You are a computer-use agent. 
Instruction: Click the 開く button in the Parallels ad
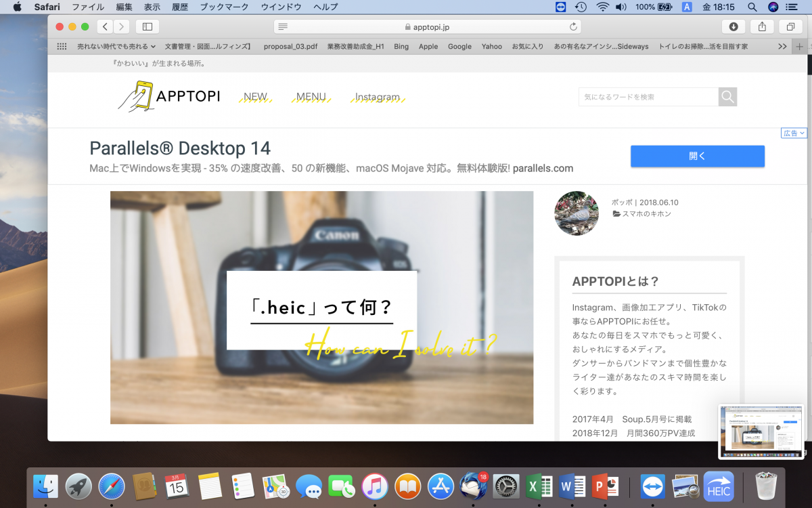pyautogui.click(x=697, y=156)
